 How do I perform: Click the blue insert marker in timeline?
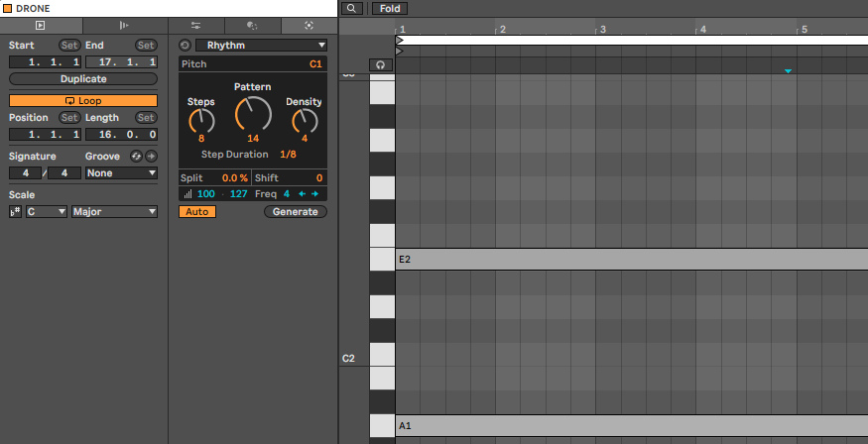789,71
